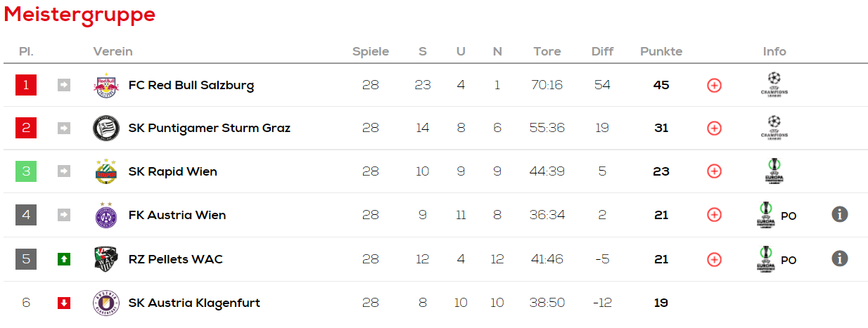Expand plus button in Rapid Wien row
The image size is (868, 328).
click(x=714, y=171)
